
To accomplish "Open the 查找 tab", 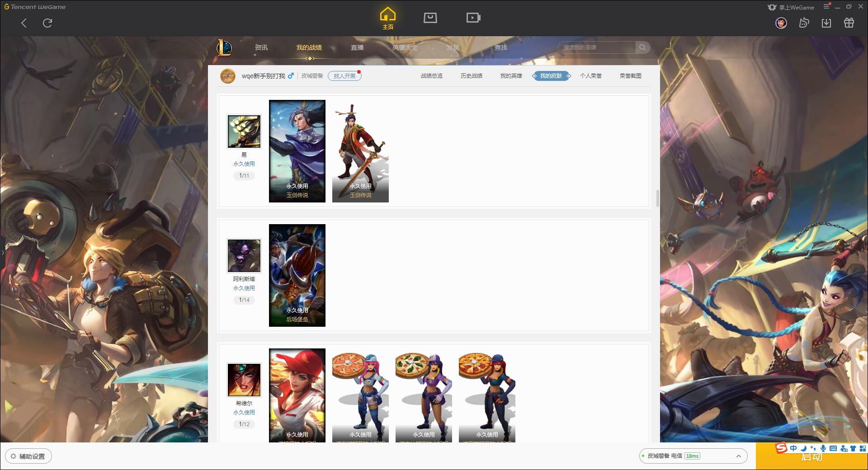I will point(501,47).
